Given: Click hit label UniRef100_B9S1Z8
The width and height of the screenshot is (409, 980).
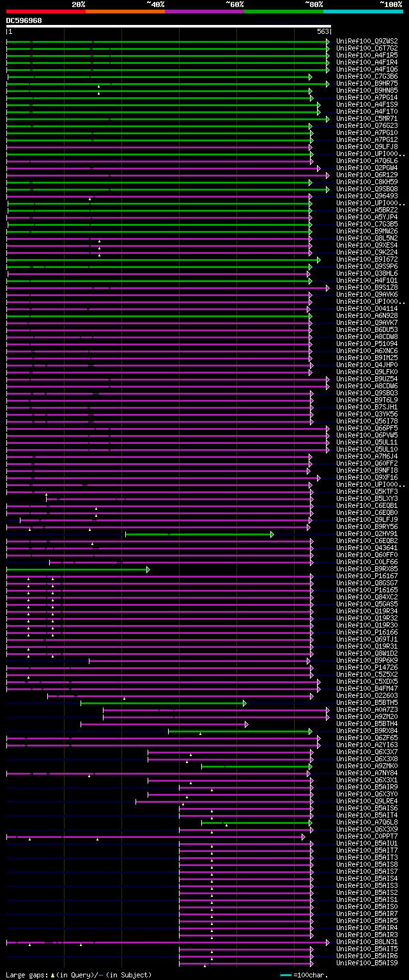Looking at the screenshot, I should (x=367, y=287).
